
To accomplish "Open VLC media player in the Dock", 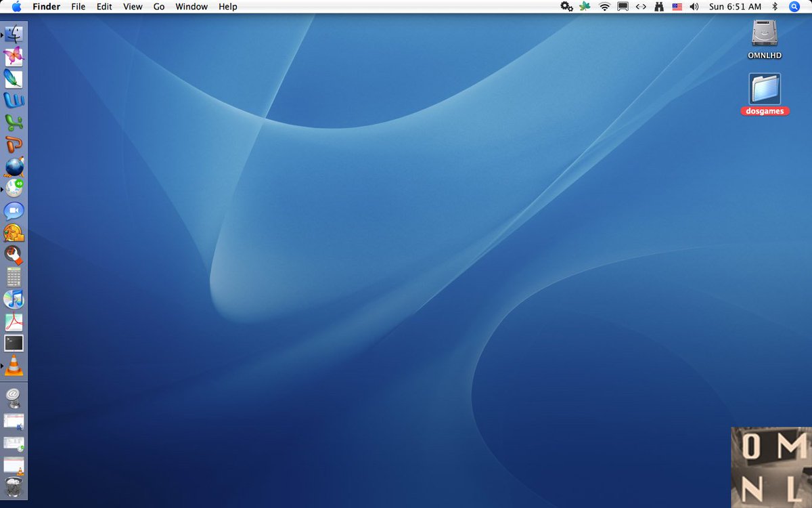I will click(x=14, y=366).
